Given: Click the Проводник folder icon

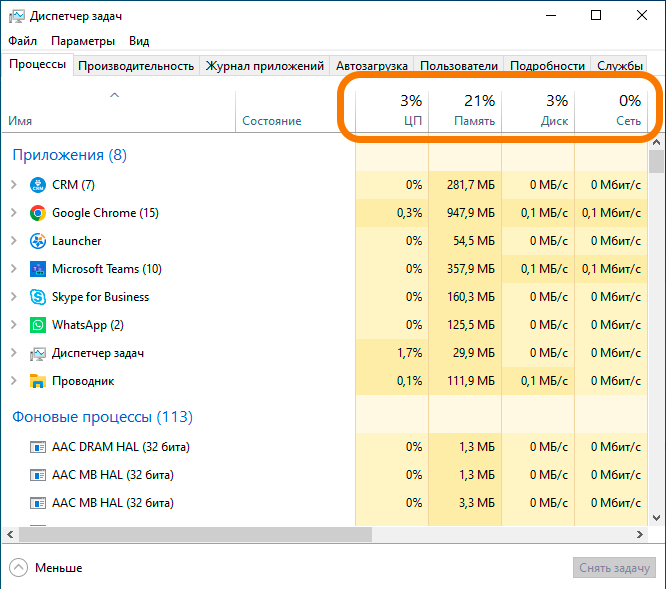Looking at the screenshot, I should (38, 381).
